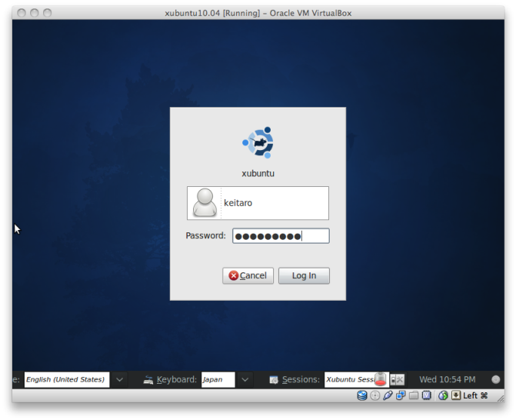The width and height of the screenshot is (516, 420).
Task: Click the Sessions gear window icon
Action: [x=274, y=380]
